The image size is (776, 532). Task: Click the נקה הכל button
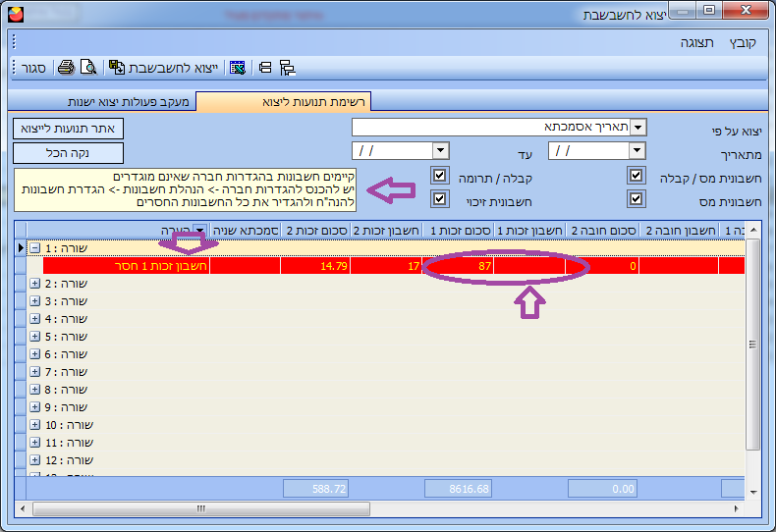pos(69,153)
